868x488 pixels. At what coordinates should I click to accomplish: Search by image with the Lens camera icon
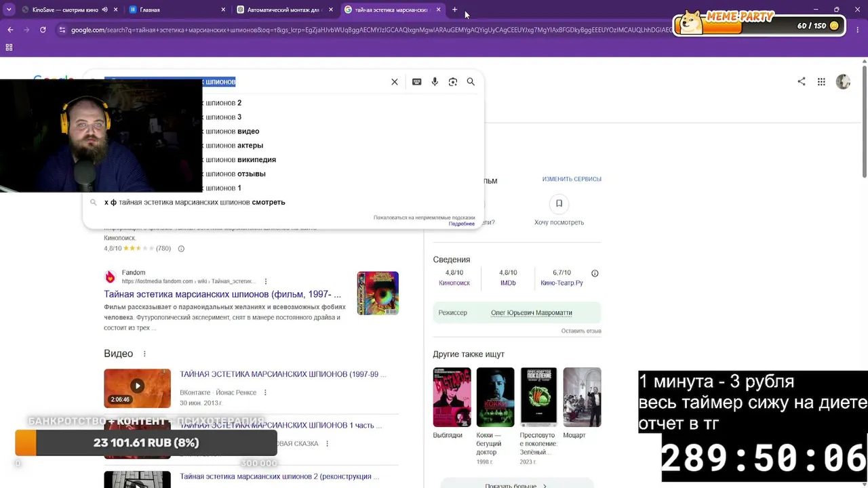point(453,82)
